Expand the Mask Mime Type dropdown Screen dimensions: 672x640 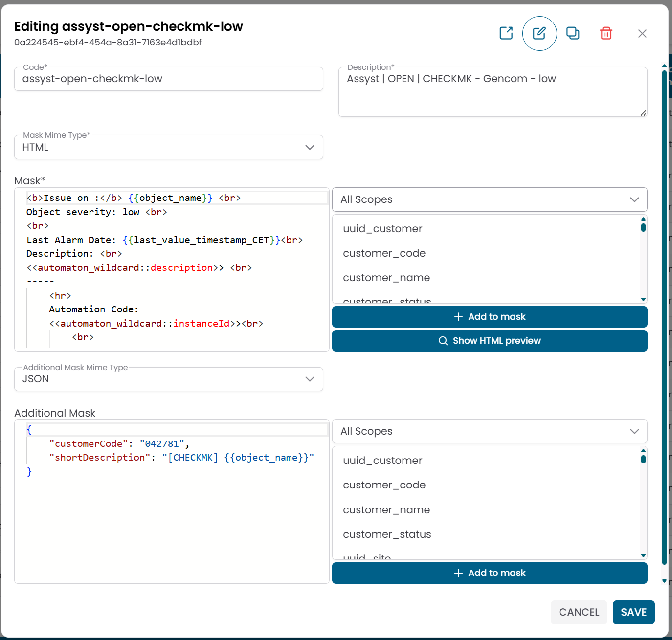click(168, 147)
